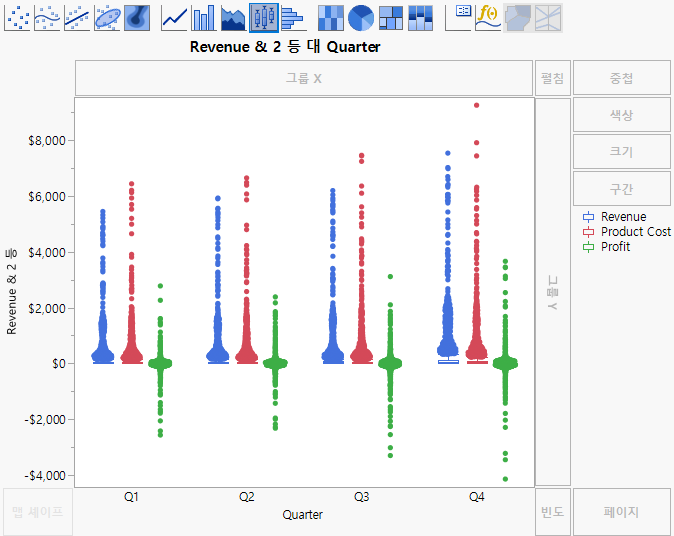The image size is (674, 536).
Task: Click the 색상 drop zone
Action: click(x=622, y=115)
